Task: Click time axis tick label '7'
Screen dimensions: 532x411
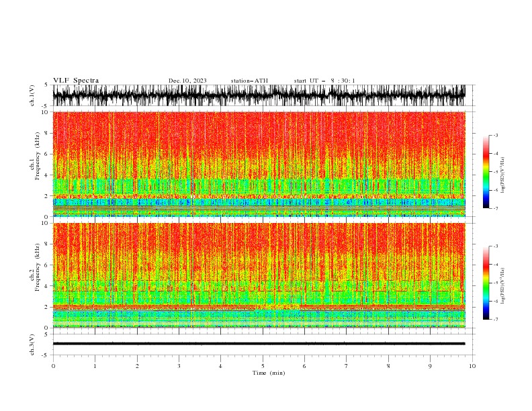Action: [x=347, y=366]
